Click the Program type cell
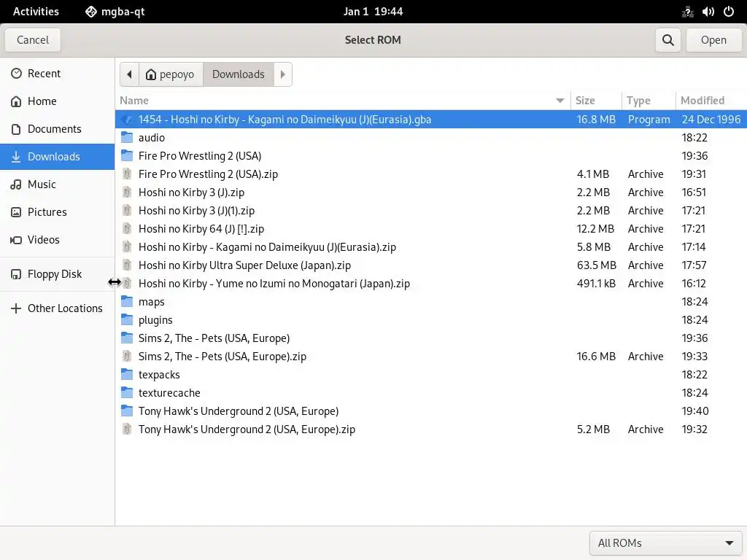The height and width of the screenshot is (560, 747). (x=649, y=120)
